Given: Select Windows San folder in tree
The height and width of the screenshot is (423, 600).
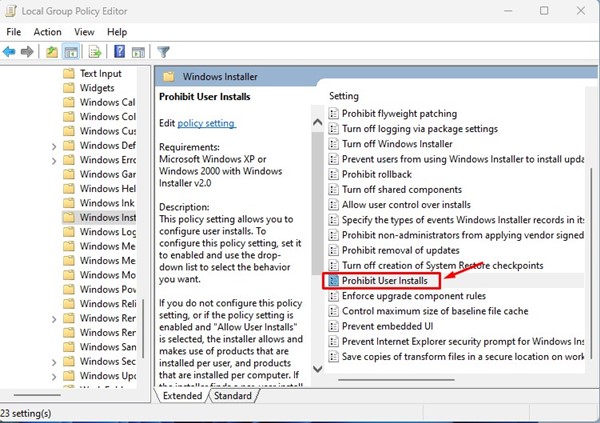Looking at the screenshot, I should (99, 347).
